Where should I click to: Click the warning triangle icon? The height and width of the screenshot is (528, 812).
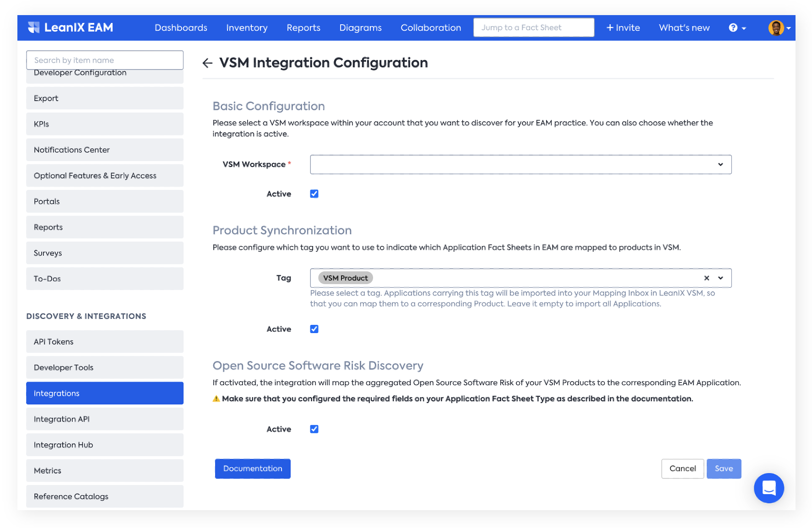(x=216, y=399)
